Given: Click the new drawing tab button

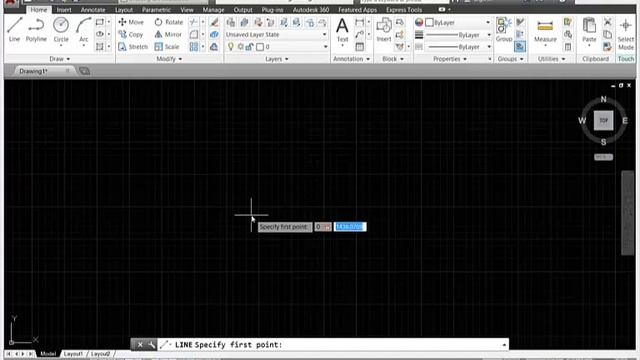Looking at the screenshot, I should (84, 71).
